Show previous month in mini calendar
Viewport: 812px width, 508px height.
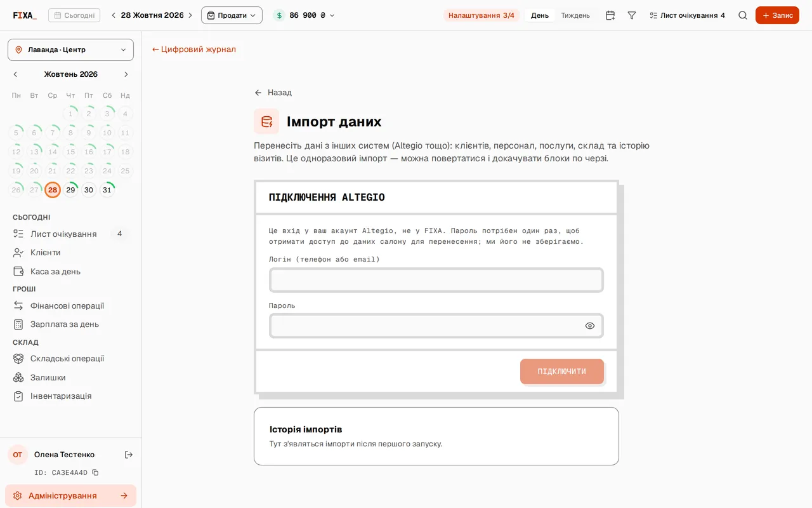pyautogui.click(x=16, y=74)
